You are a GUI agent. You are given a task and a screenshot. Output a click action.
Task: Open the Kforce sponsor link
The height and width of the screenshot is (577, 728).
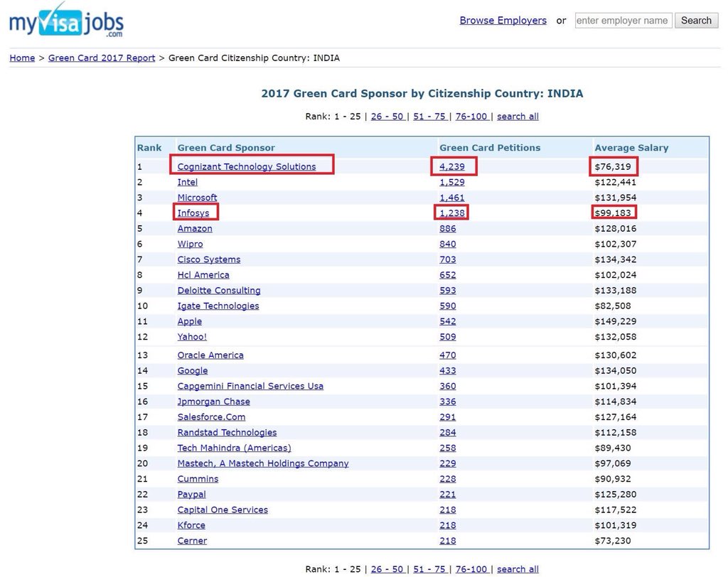pos(191,525)
